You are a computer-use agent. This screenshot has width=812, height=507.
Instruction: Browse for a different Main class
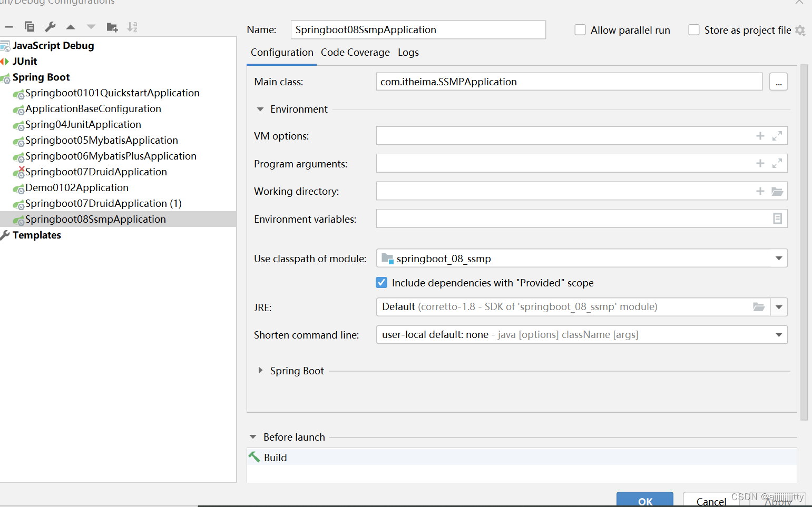(778, 82)
